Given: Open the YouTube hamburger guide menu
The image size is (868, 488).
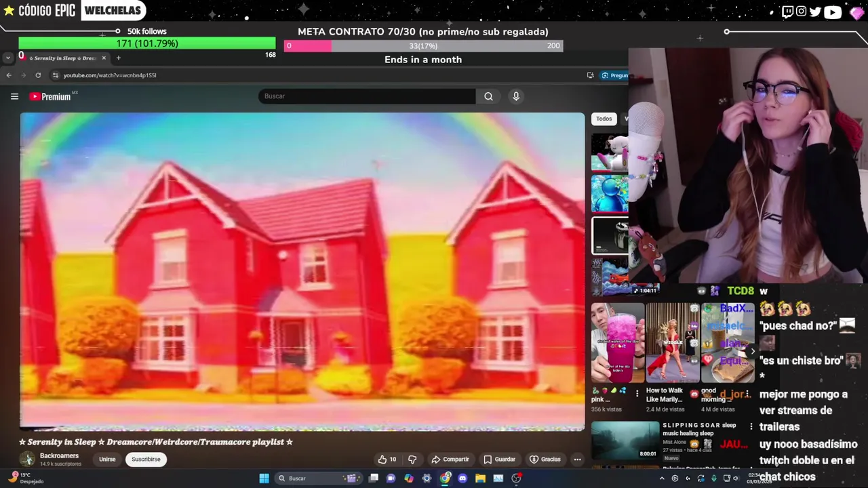Looking at the screenshot, I should (x=14, y=96).
